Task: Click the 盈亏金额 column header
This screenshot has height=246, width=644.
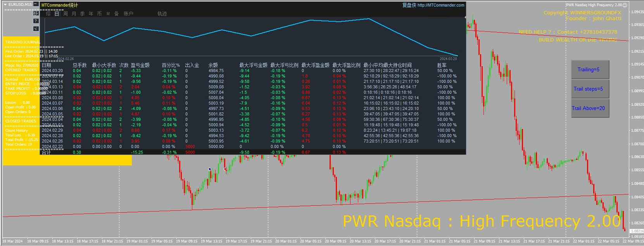Action: [x=140, y=65]
